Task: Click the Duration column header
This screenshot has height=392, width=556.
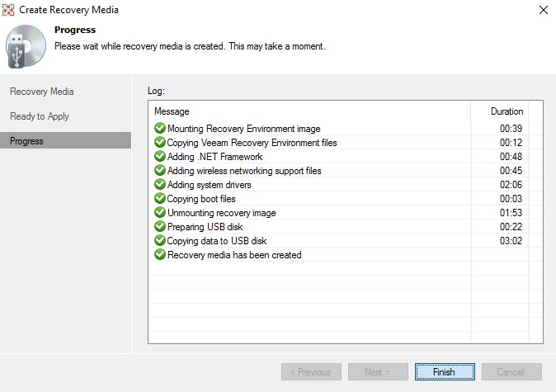Action: (x=507, y=111)
